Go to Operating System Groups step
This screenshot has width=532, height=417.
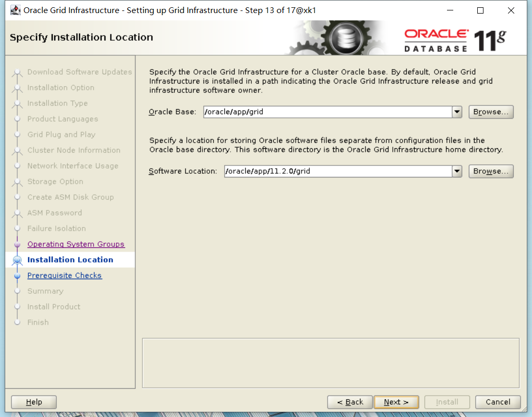(76, 244)
